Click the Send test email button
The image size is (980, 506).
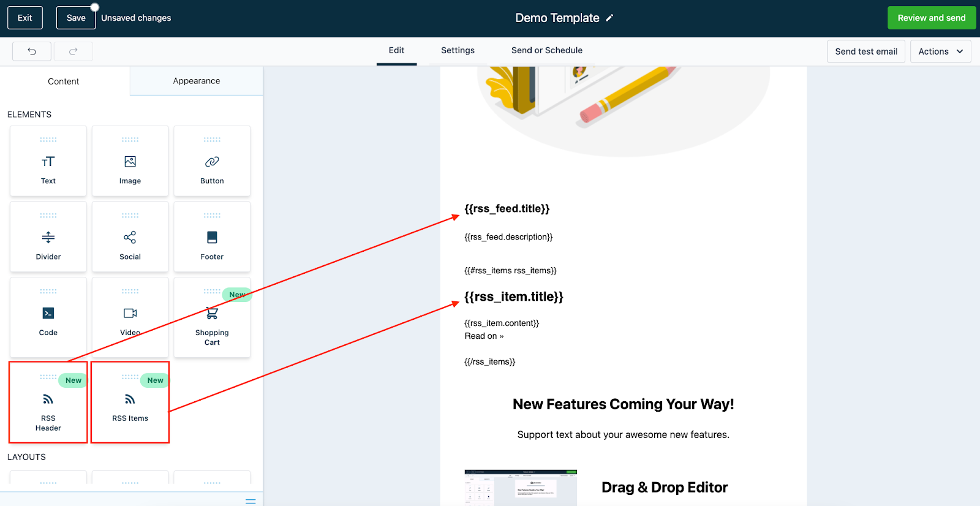pos(865,51)
